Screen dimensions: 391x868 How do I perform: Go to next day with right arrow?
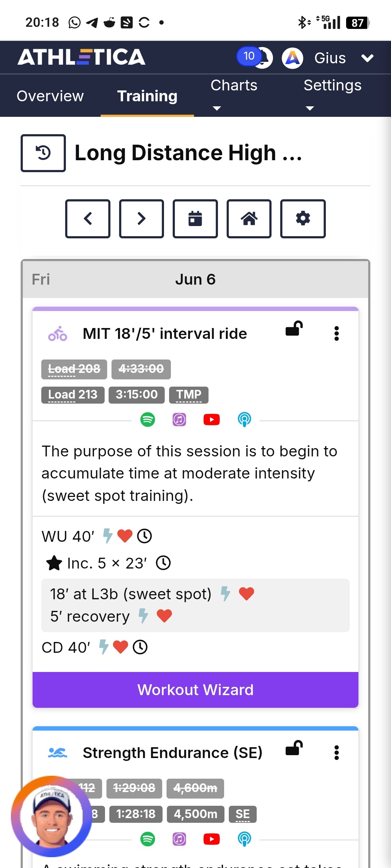[x=142, y=218]
